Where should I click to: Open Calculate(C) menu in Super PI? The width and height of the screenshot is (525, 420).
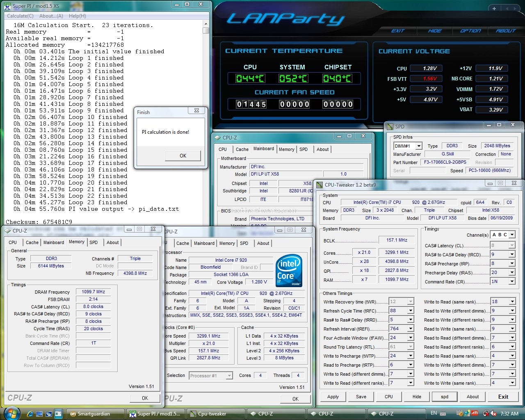(21, 16)
